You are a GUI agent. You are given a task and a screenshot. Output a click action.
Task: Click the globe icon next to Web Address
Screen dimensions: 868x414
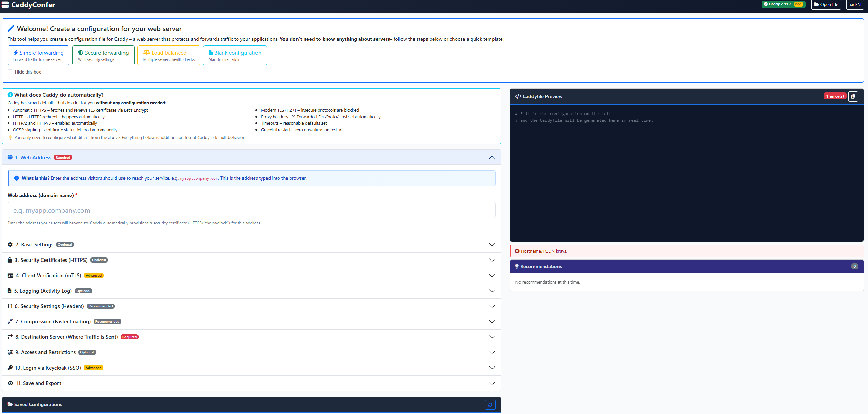point(10,157)
